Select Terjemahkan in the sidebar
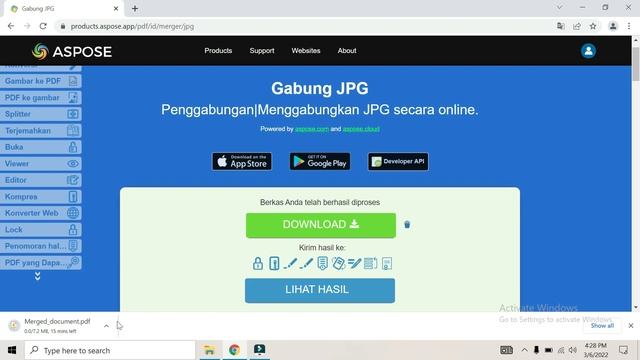Viewport: 640px width, 360px height. [41, 131]
